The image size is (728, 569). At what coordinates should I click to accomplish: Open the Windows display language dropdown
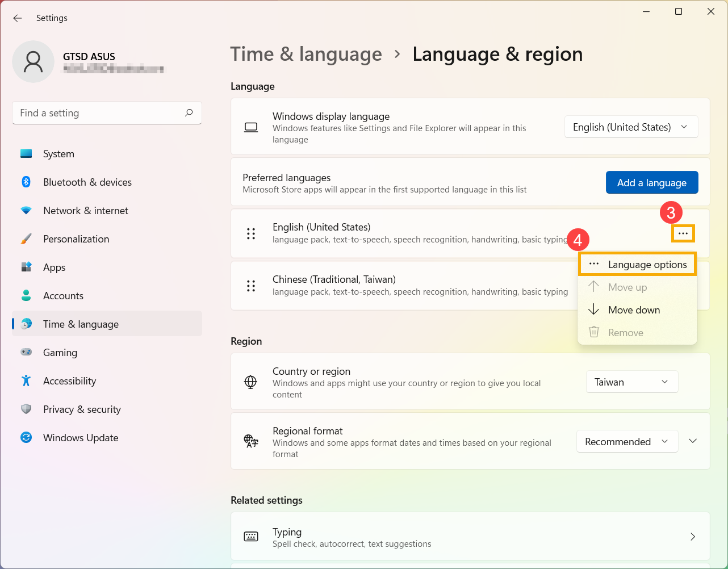tap(631, 127)
